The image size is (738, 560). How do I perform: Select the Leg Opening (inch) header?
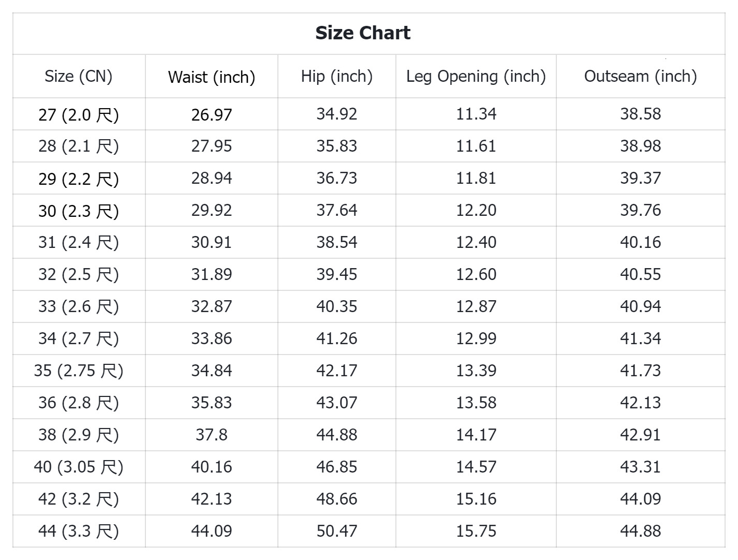pyautogui.click(x=476, y=77)
